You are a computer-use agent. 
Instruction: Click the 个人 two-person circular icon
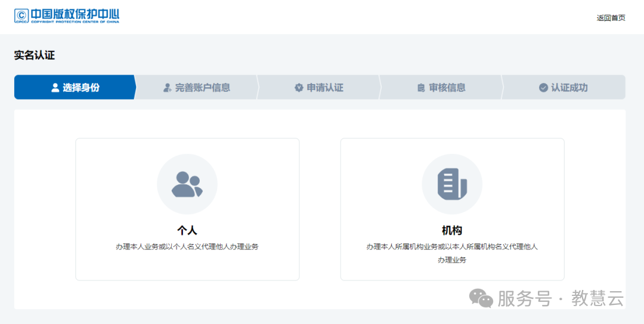click(x=187, y=184)
